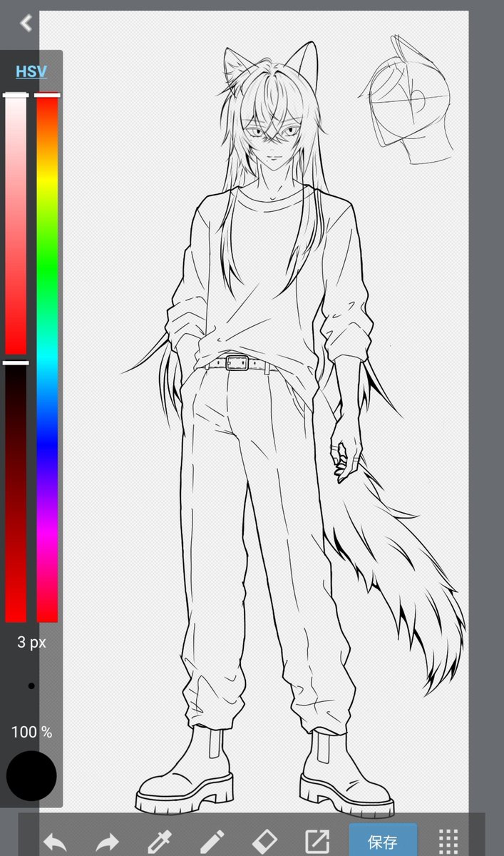Open the grid menu icon

click(x=448, y=842)
